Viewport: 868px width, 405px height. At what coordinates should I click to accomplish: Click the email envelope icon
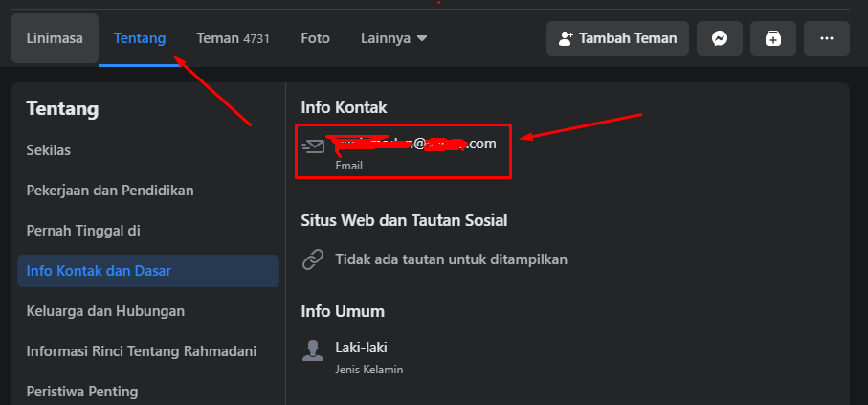[313, 146]
